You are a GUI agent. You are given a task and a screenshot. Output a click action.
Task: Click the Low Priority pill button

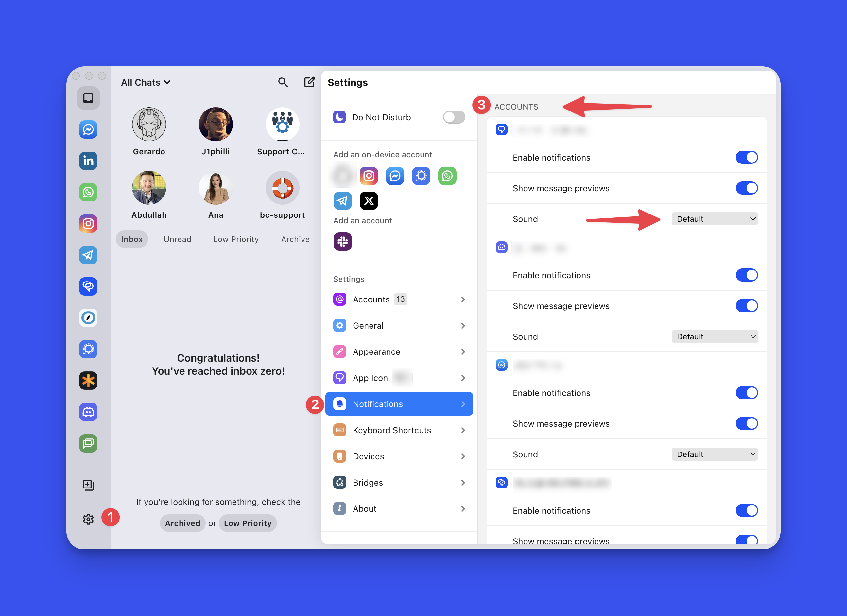pyautogui.click(x=248, y=523)
